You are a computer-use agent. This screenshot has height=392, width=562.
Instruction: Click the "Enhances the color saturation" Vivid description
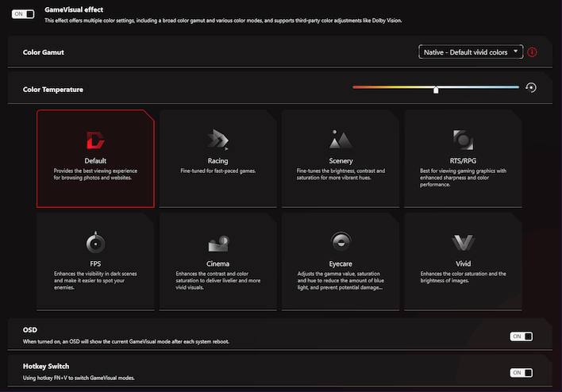click(x=463, y=277)
